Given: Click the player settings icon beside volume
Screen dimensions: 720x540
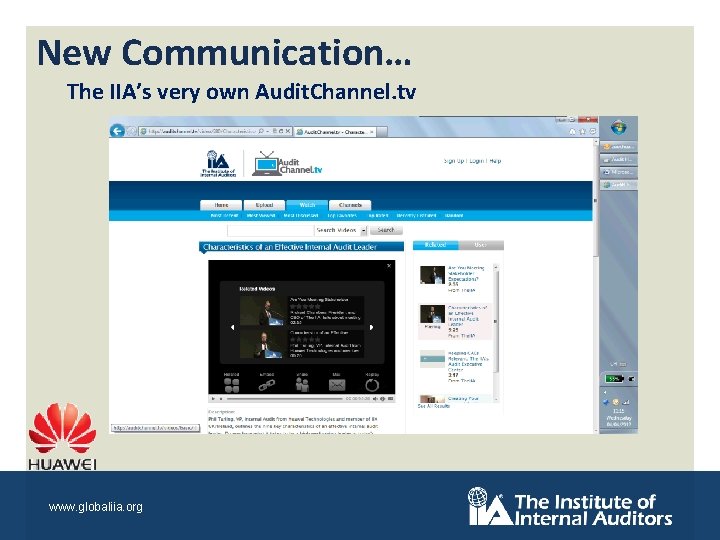Looking at the screenshot, I should tap(382, 399).
